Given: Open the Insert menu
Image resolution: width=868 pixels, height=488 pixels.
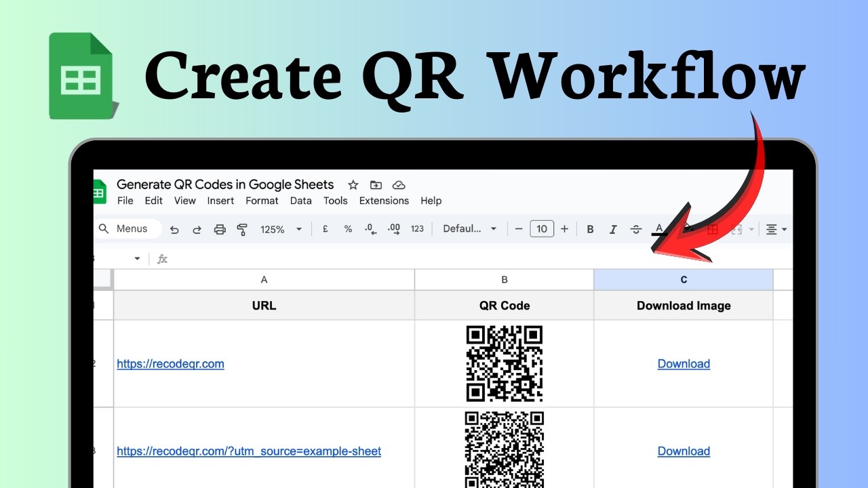Looking at the screenshot, I should [x=220, y=201].
